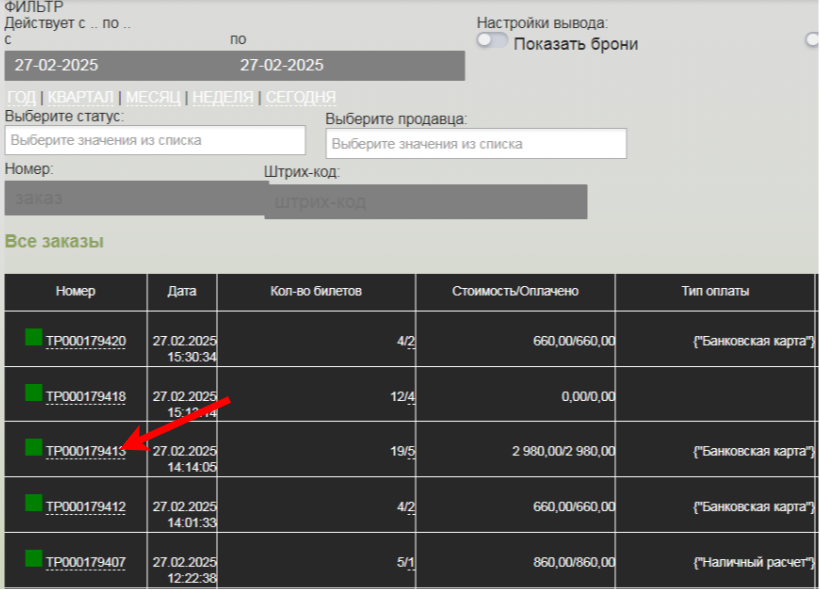This screenshot has height=590, width=820.
Task: Open the Выберите продавца dropdown list
Action: [476, 144]
